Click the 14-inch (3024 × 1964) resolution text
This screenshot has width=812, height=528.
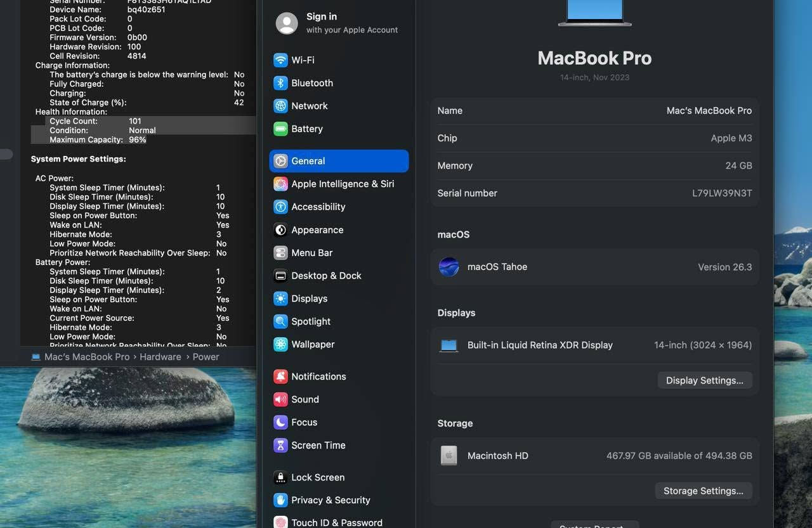[x=703, y=345]
